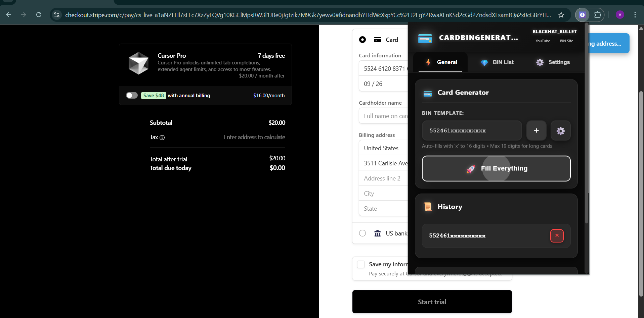Image resolution: width=644 pixels, height=318 pixels.
Task: Switch to the BIN List tab
Action: click(x=497, y=62)
